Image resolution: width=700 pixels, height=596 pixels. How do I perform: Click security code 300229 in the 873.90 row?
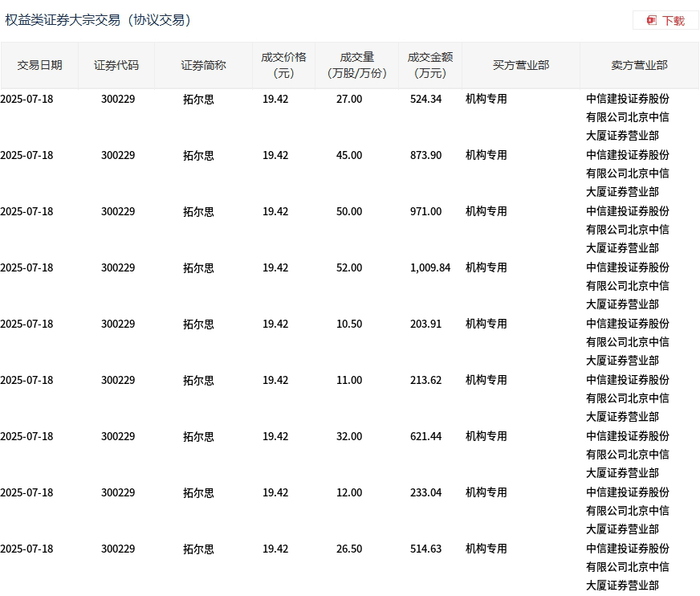tap(118, 155)
